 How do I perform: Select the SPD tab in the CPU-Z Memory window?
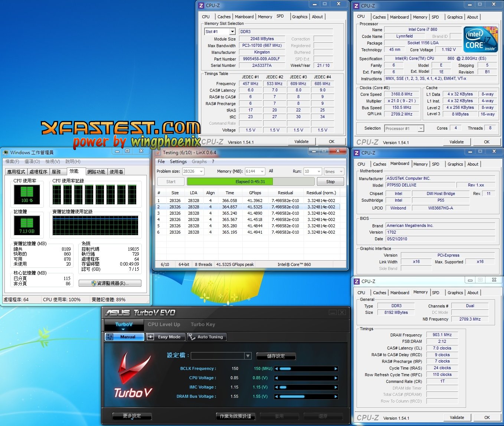click(x=436, y=293)
